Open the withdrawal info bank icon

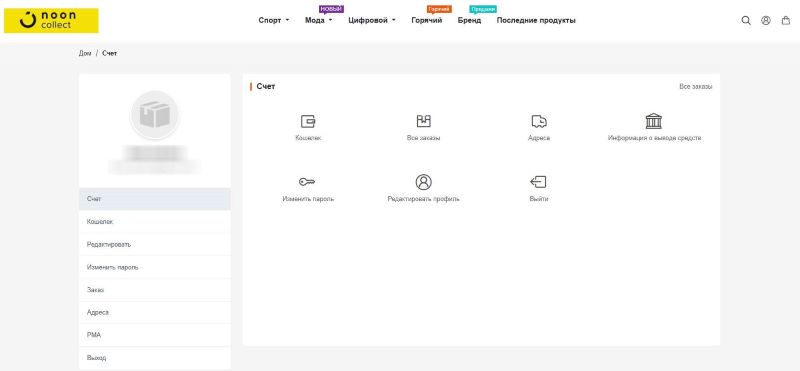pos(654,121)
